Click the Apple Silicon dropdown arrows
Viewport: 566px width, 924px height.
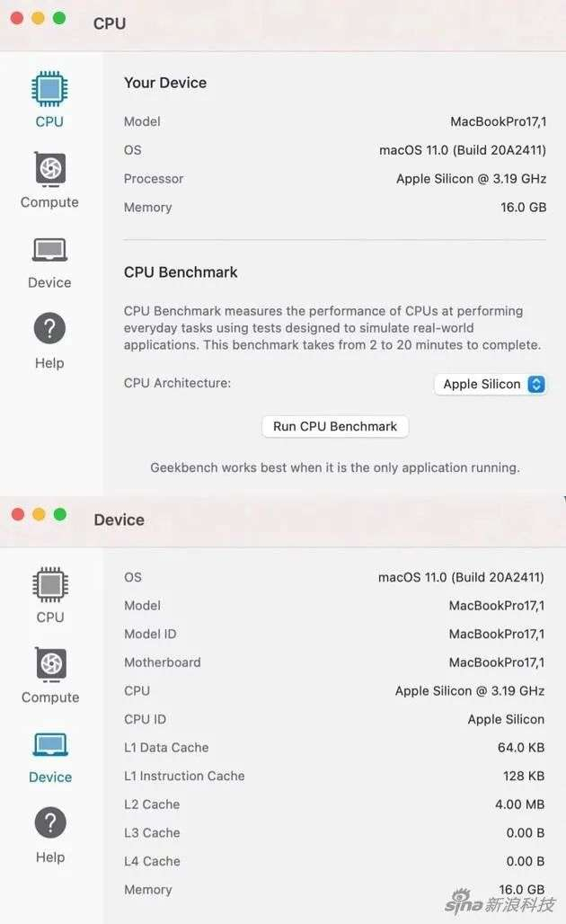point(536,384)
